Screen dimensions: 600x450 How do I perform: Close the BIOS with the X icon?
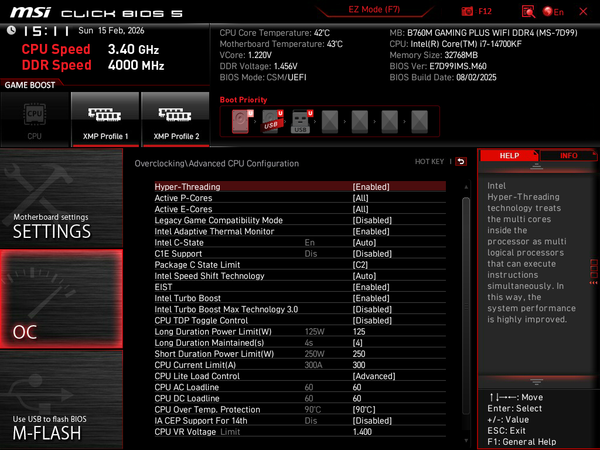[583, 11]
